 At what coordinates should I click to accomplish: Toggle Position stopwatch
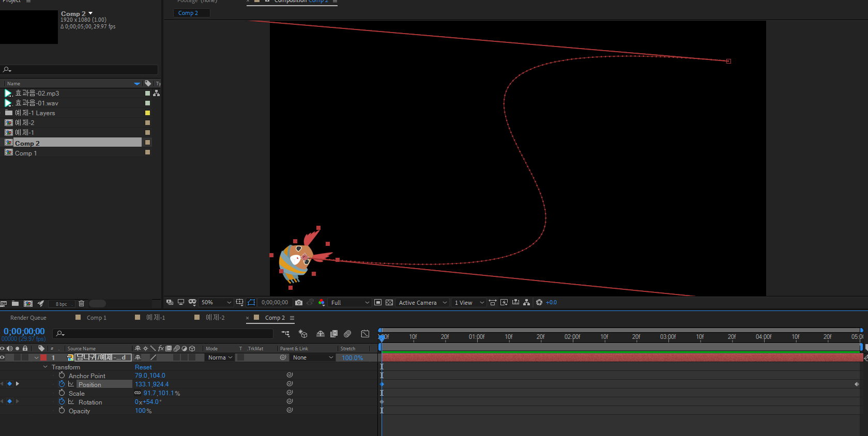point(62,384)
